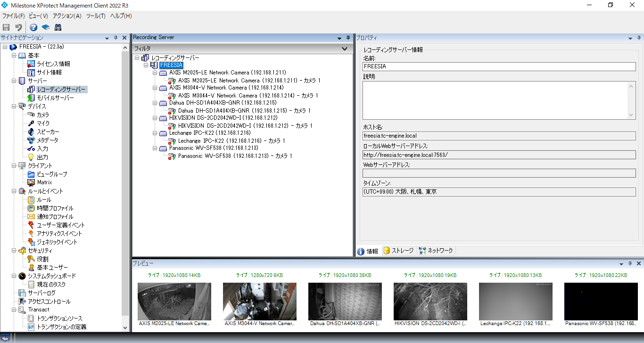Click the Save toolbar icon
The height and width of the screenshot is (343, 644).
pyautogui.click(x=6, y=27)
